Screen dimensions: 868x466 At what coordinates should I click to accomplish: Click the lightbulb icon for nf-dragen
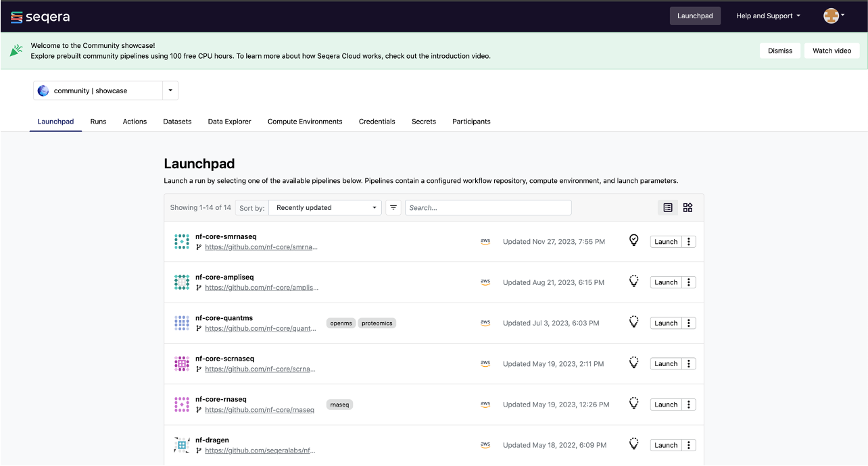(634, 444)
